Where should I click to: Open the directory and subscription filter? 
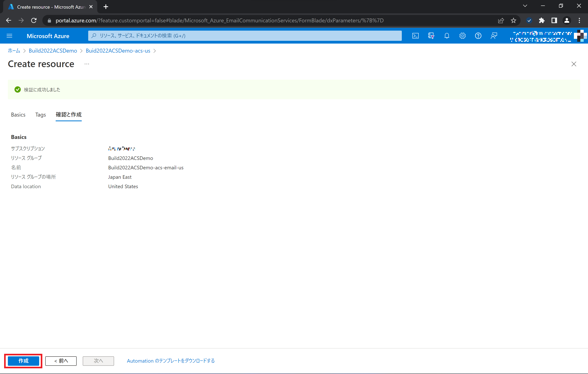pos(431,36)
